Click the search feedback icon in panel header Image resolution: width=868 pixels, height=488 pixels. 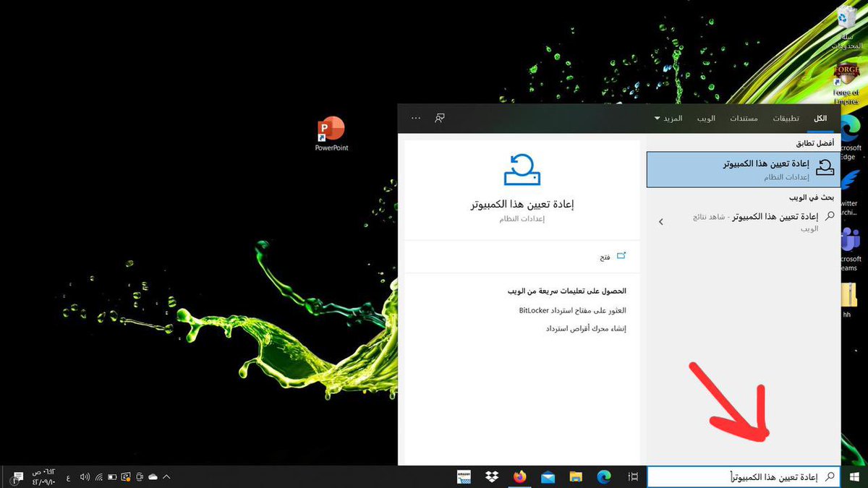[x=439, y=118]
